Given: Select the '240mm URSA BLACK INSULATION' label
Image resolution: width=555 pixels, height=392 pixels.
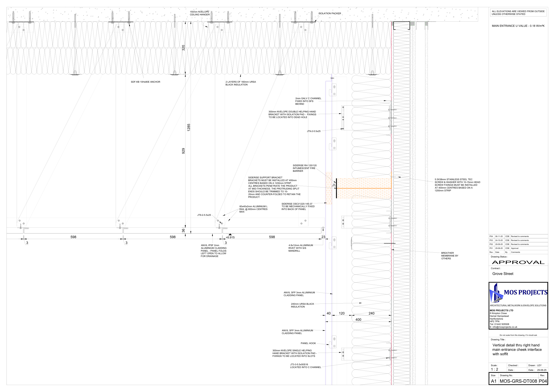Looking at the screenshot, I should click(x=302, y=305).
